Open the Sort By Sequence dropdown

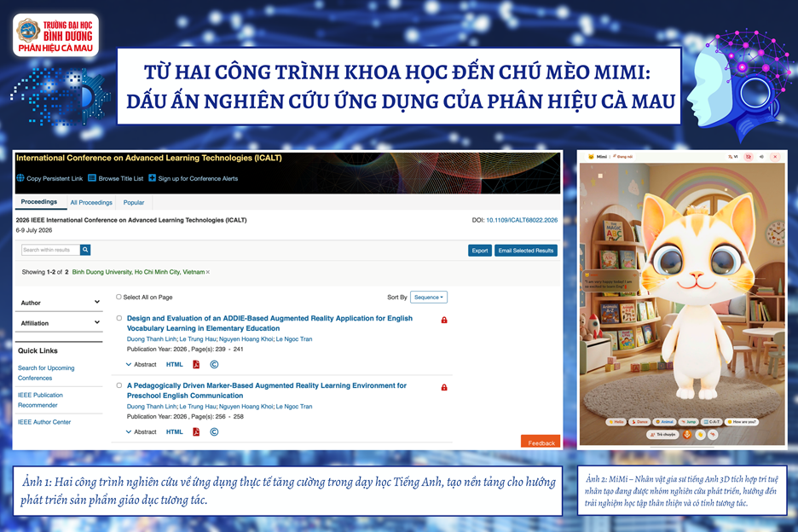click(x=429, y=298)
